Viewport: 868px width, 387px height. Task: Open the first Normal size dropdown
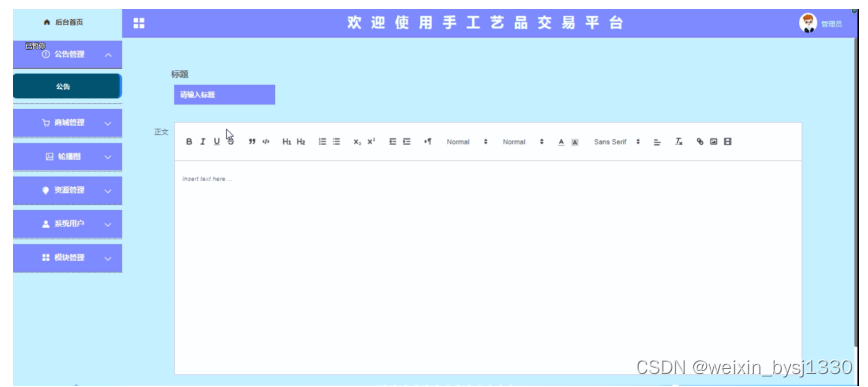467,142
